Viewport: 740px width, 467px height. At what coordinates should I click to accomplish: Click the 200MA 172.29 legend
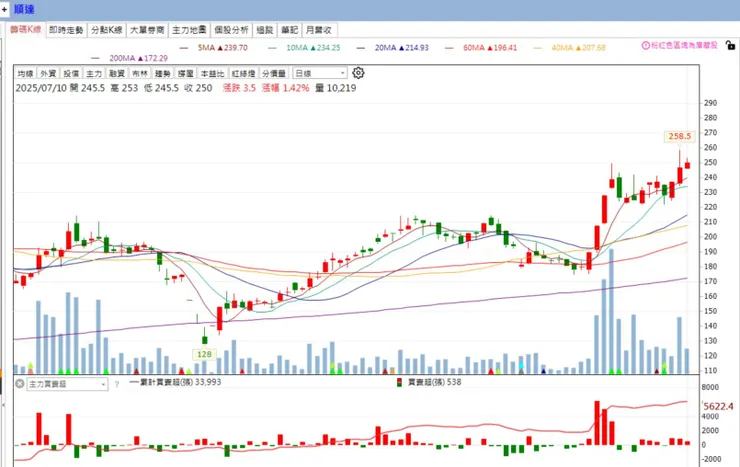point(130,58)
